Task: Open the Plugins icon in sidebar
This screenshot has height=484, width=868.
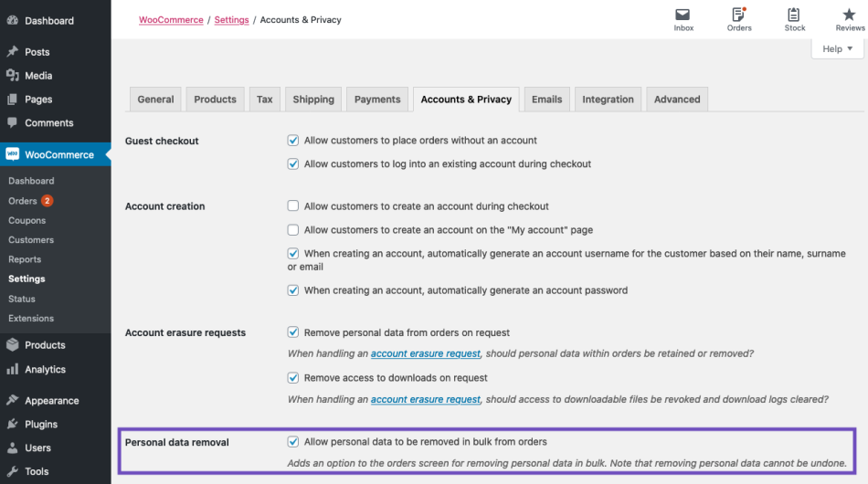Action: coord(12,424)
